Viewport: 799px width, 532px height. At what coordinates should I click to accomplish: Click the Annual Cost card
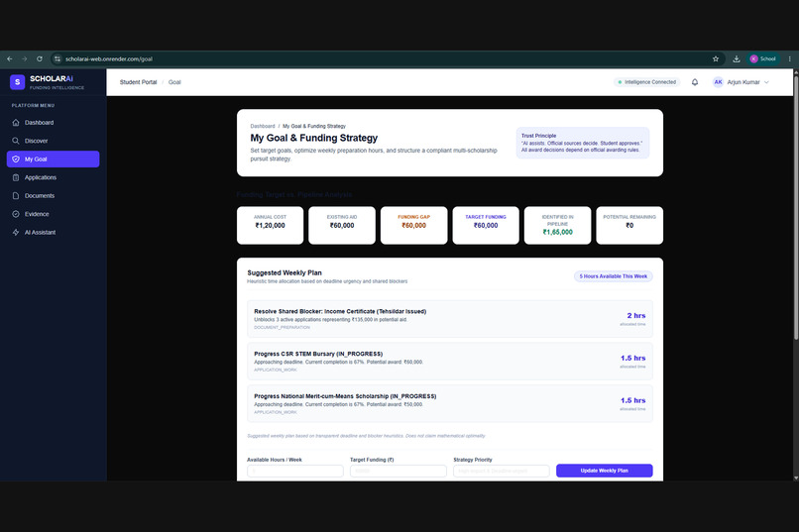270,226
